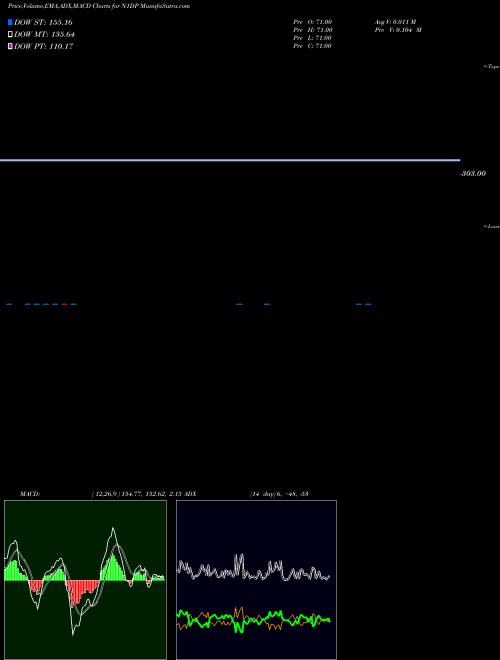Click the MACD values '(12,26,9) 154.77, 152.62, 2.15'
This screenshot has height=660, width=500.
[137, 494]
